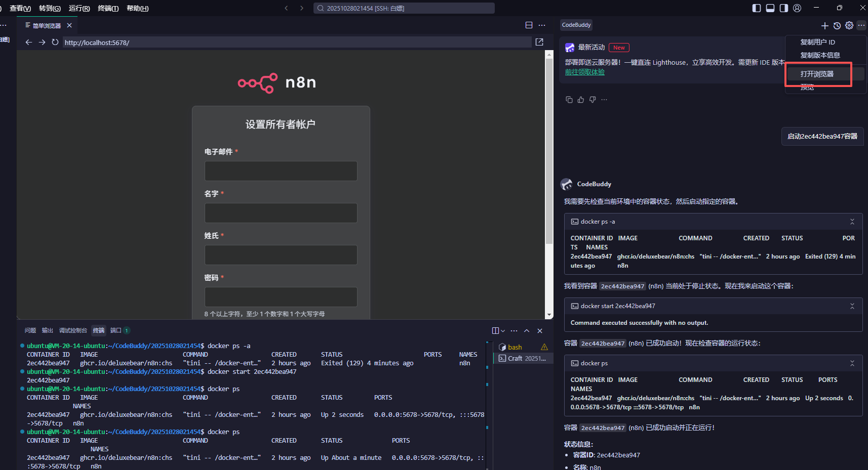Collapse the 'docker ps' command block
This screenshot has width=868, height=470.
(x=852, y=363)
